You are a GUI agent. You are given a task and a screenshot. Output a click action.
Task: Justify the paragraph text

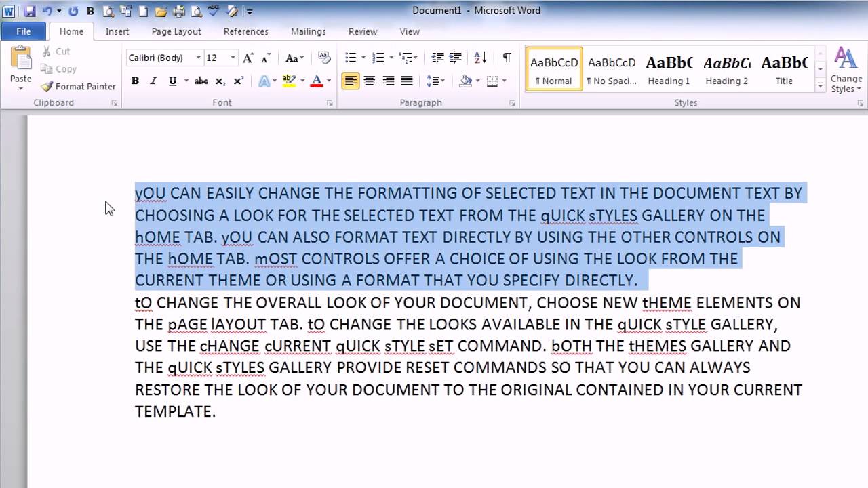pyautogui.click(x=407, y=81)
